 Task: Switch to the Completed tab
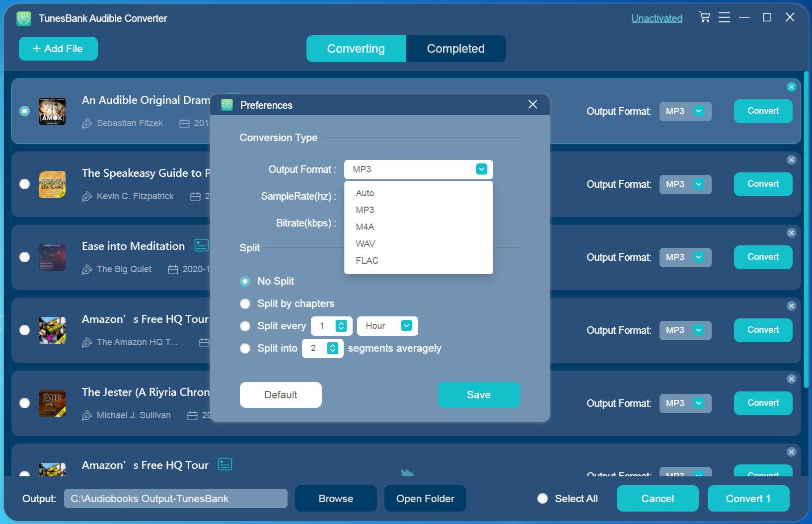[x=456, y=49]
